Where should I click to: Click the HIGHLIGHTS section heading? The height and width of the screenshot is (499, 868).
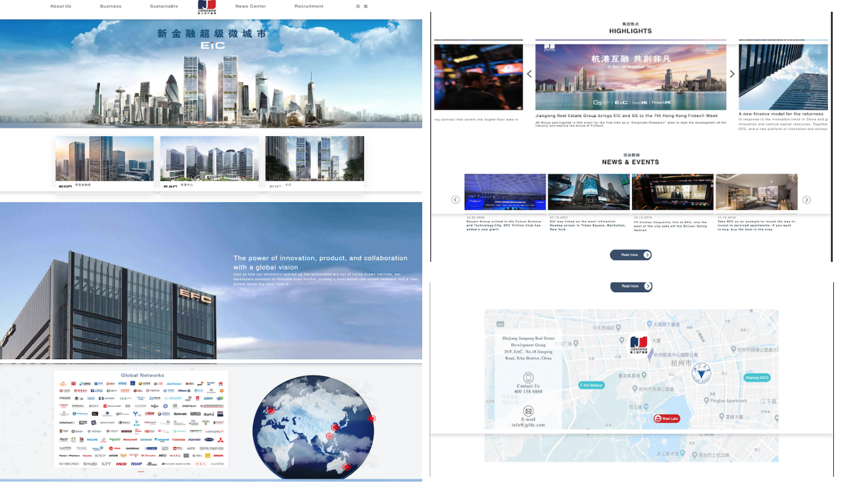pyautogui.click(x=630, y=31)
